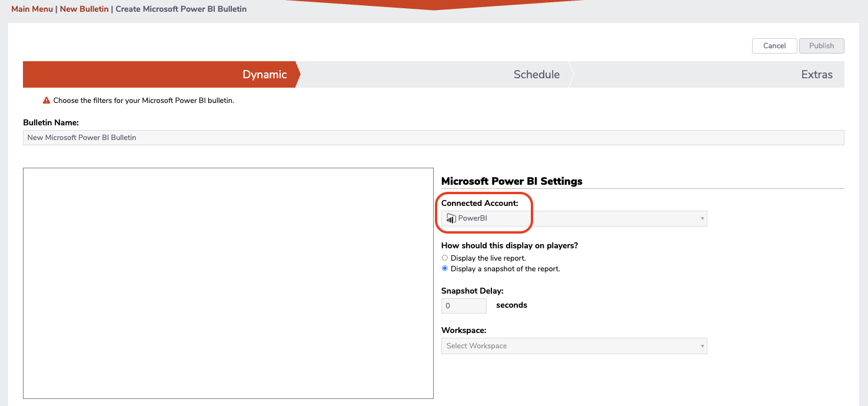Switch to the Extras step tab
The image size is (868, 406).
click(708, 75)
